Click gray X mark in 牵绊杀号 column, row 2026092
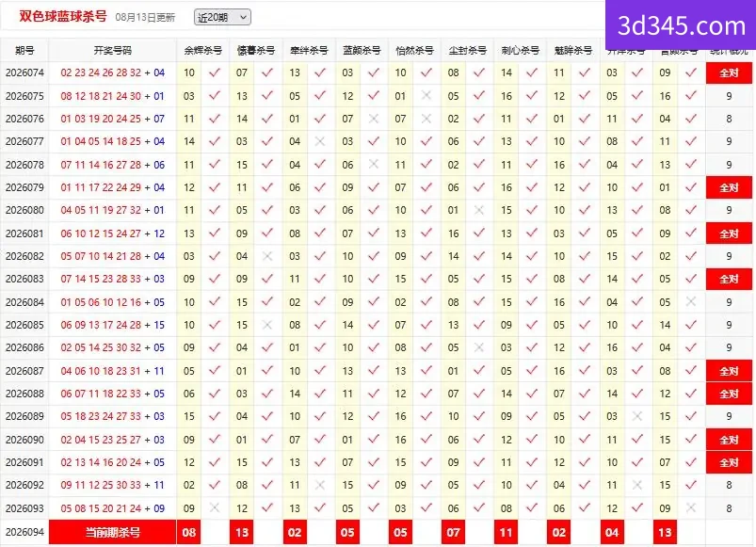756x547 pixels. tap(320, 485)
